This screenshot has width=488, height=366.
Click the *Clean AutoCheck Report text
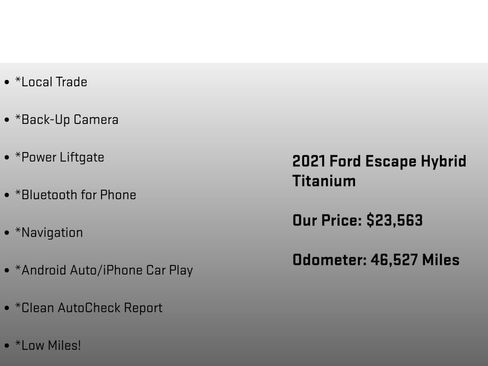[x=89, y=308]
